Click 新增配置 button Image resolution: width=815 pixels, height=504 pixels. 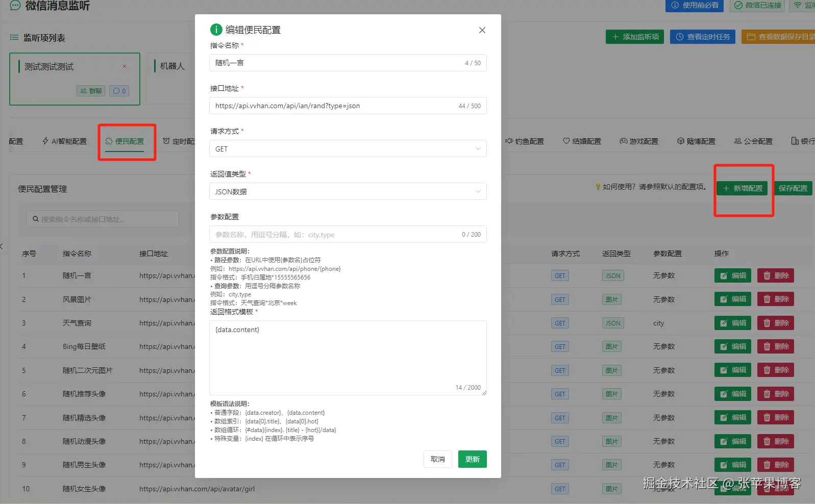point(742,188)
